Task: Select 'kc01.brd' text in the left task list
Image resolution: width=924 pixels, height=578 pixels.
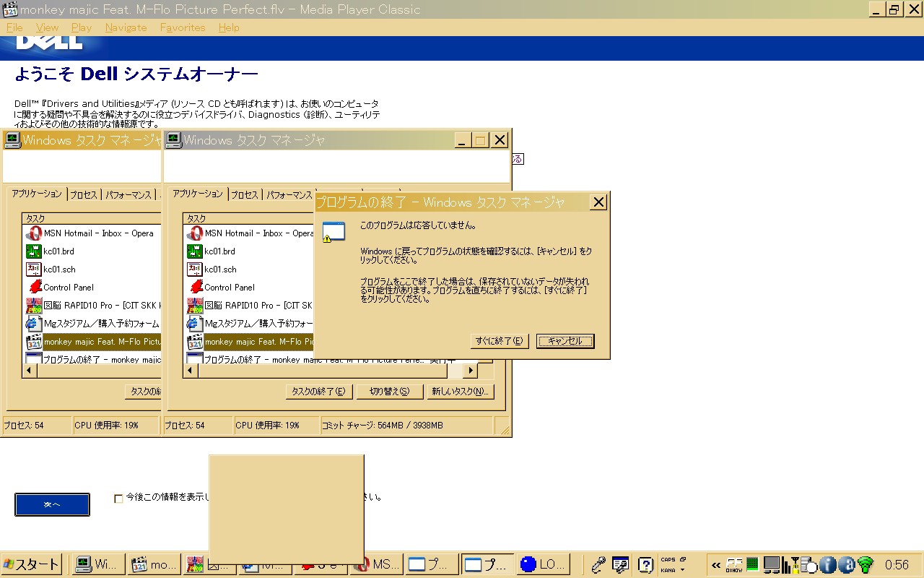Action: [x=58, y=251]
